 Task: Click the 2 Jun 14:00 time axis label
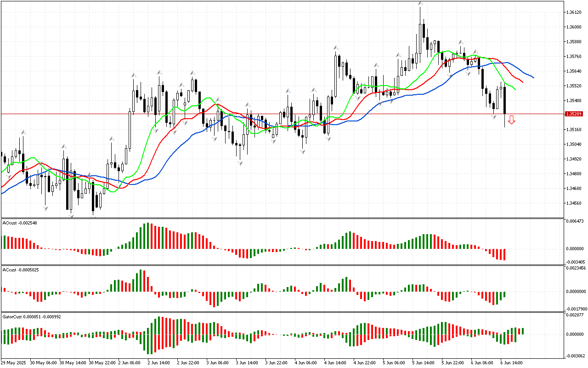point(158,362)
